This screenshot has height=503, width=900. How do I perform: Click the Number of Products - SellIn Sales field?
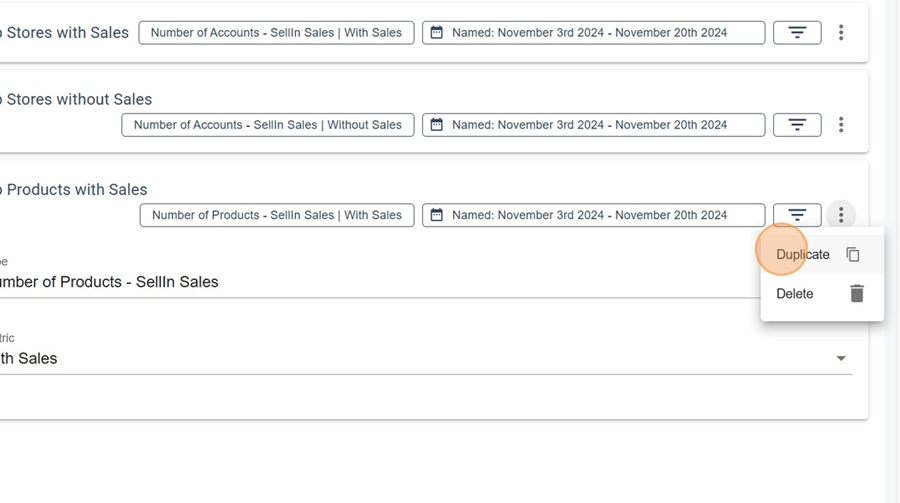(300, 282)
